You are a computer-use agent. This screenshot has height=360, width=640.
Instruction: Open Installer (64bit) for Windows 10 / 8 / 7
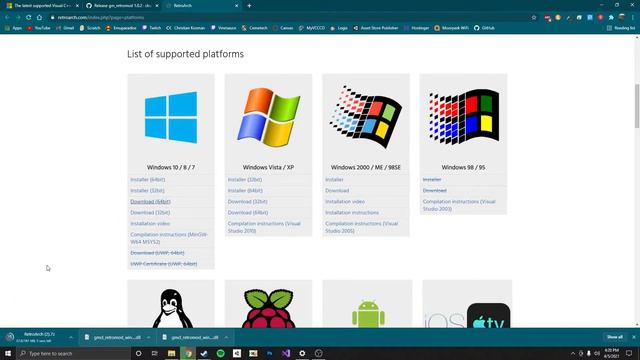tap(148, 180)
